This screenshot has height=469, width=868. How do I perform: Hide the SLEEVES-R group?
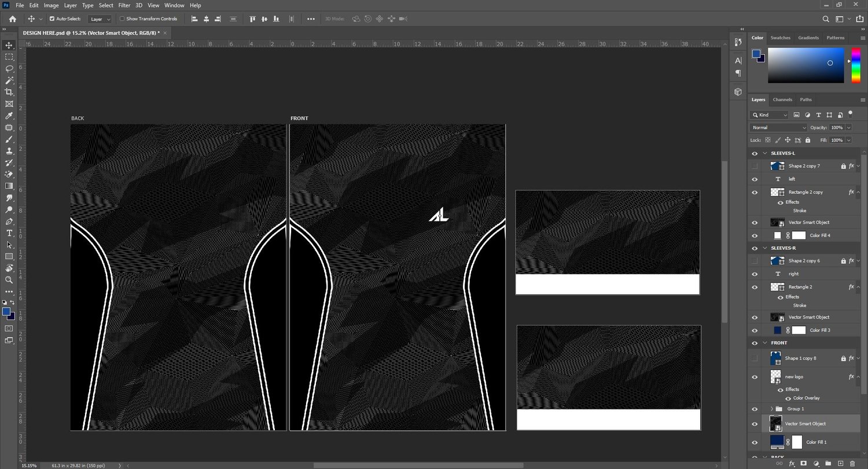click(755, 248)
